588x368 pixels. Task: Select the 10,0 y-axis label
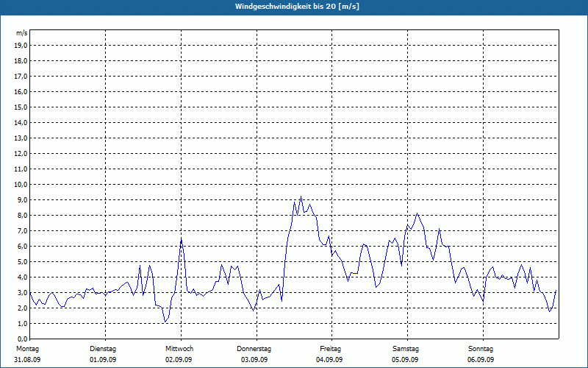(20, 185)
